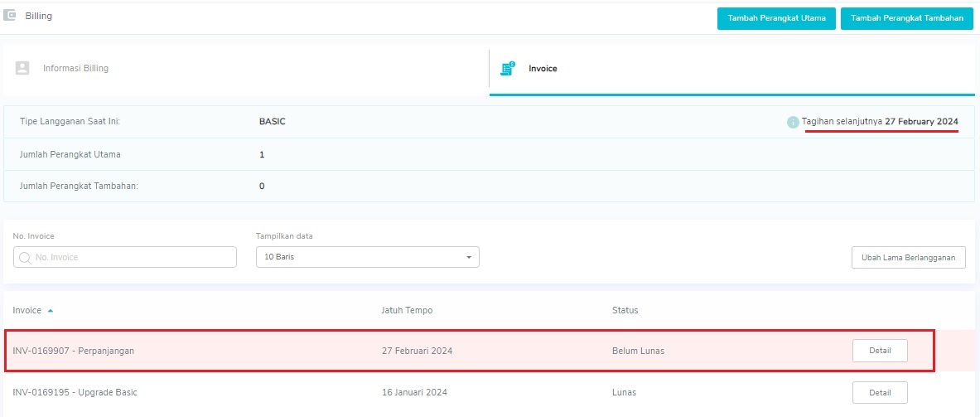Image resolution: width=980 pixels, height=417 pixels.
Task: Click the Invoice document icon
Action: 508,69
